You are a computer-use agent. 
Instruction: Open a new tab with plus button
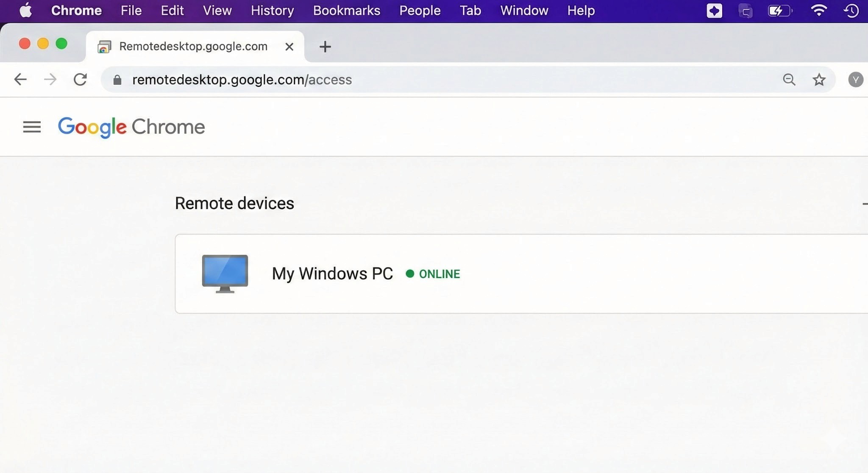[325, 47]
